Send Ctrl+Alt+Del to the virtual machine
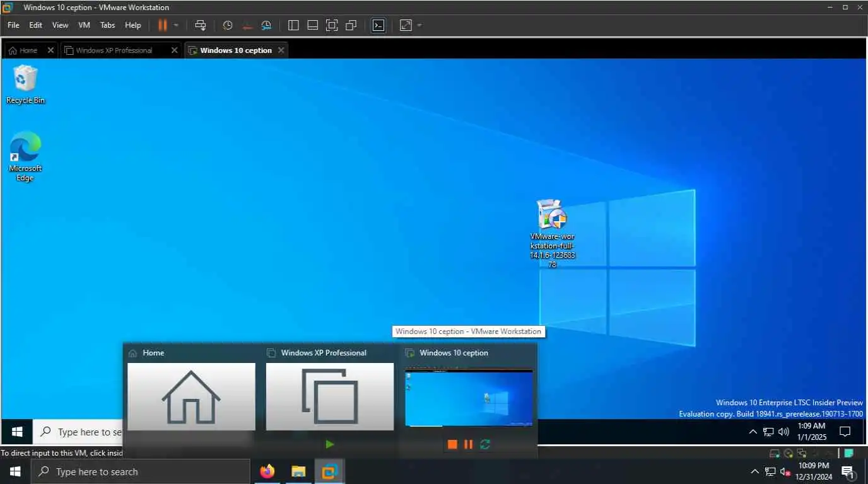Viewport: 868px width, 484px height. 201,25
